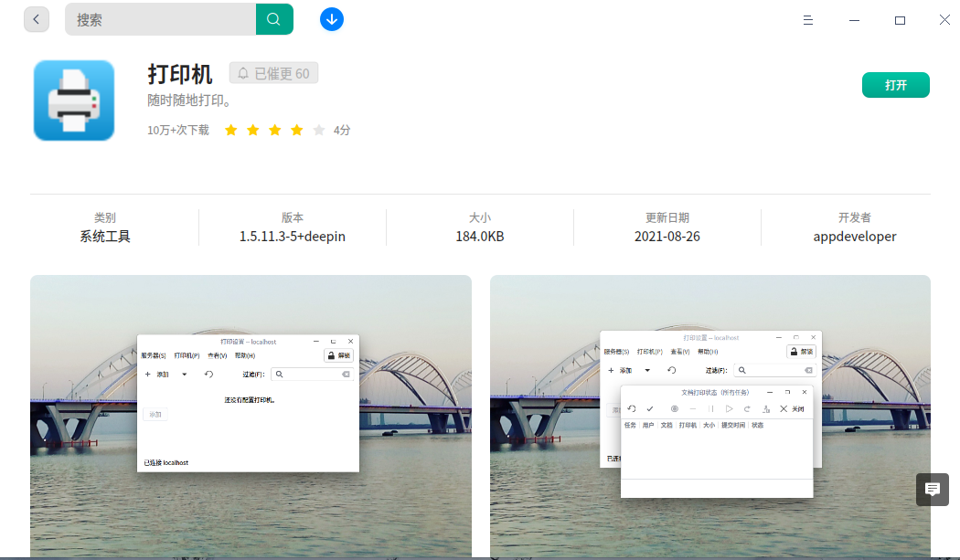The image size is (960, 560).
Task: Click the bell icon inside the 已催更 button
Action: pos(242,73)
